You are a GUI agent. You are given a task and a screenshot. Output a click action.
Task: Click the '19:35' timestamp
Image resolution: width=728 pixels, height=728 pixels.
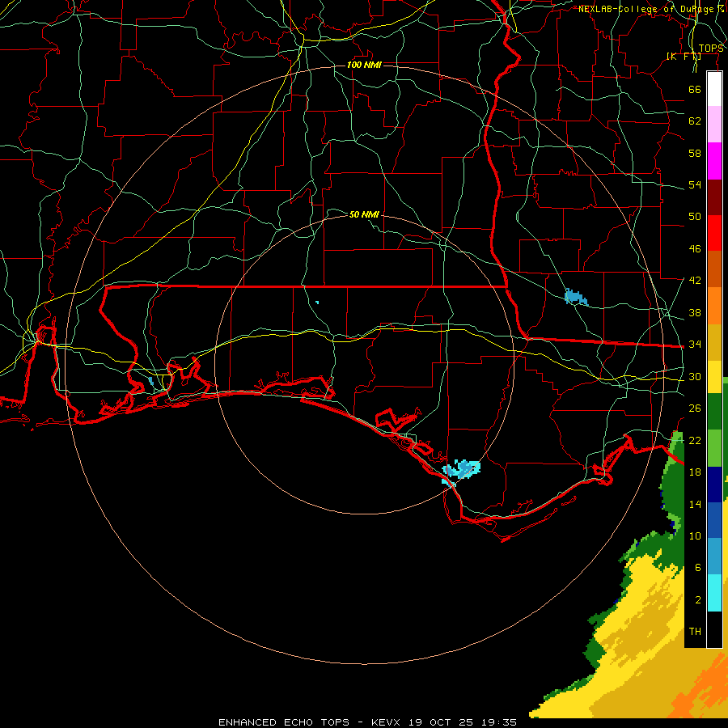point(498,722)
